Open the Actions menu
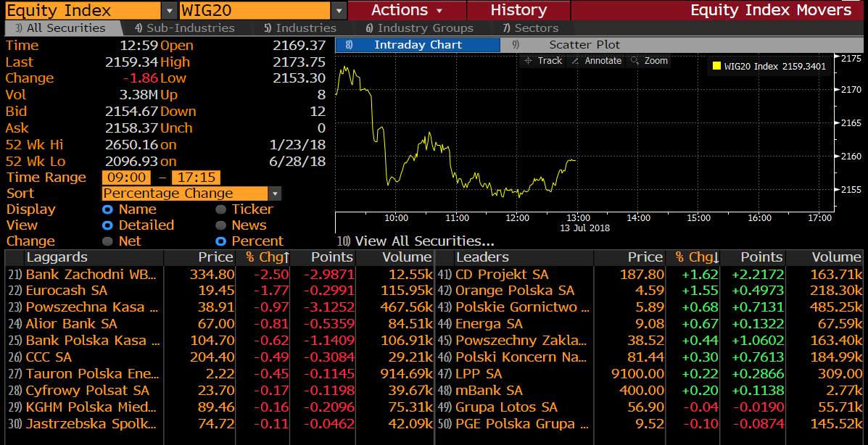This screenshot has height=445, width=868. 407,10
